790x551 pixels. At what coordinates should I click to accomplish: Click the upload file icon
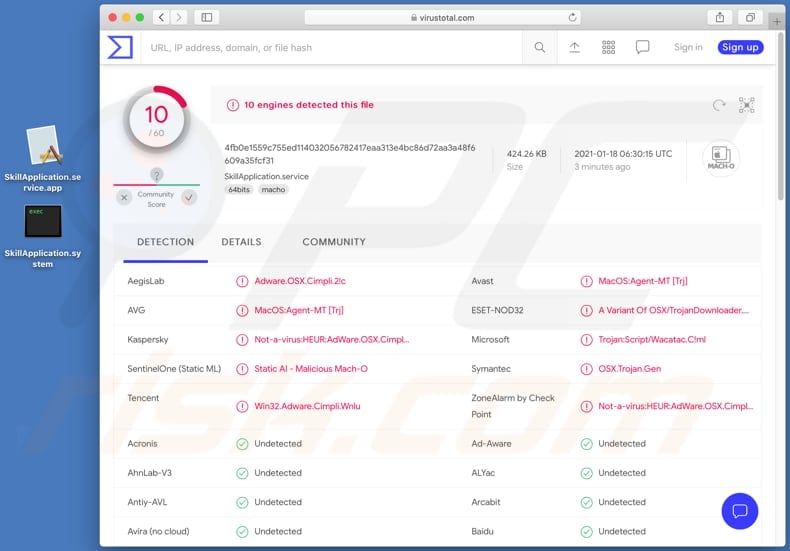pyautogui.click(x=574, y=47)
